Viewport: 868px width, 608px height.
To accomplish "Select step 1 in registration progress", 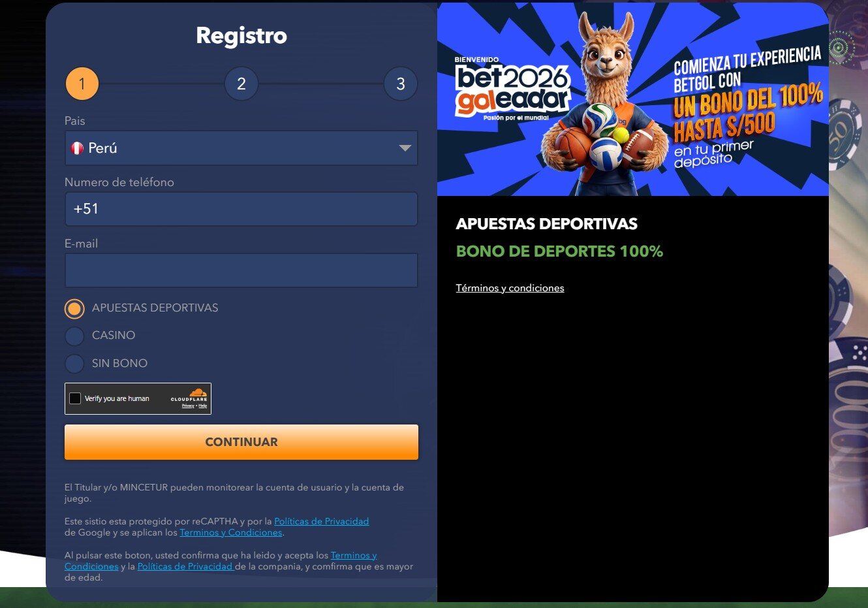I will (x=82, y=84).
